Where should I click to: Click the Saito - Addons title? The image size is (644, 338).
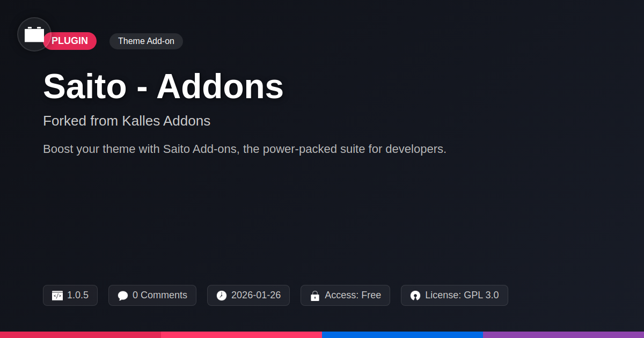click(163, 86)
